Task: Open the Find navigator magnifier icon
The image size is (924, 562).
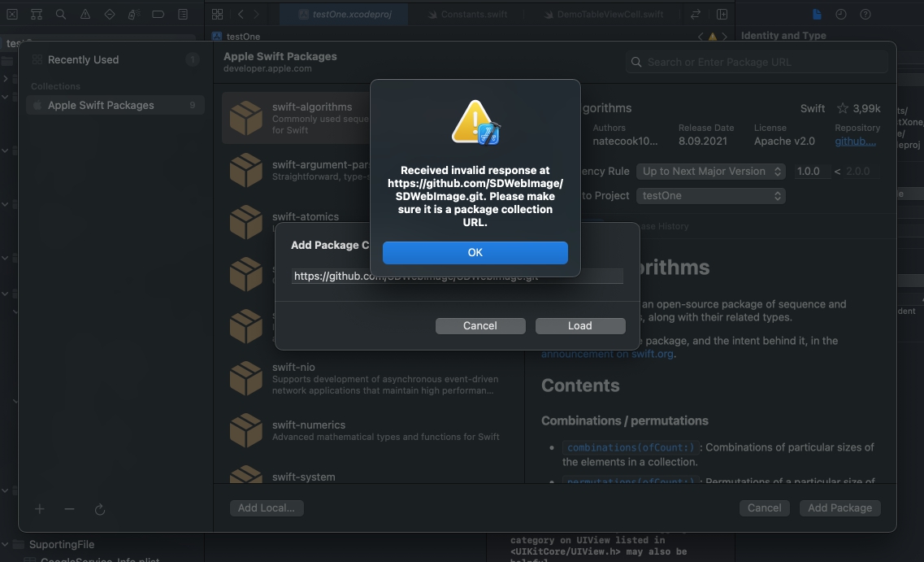Action: tap(61, 14)
